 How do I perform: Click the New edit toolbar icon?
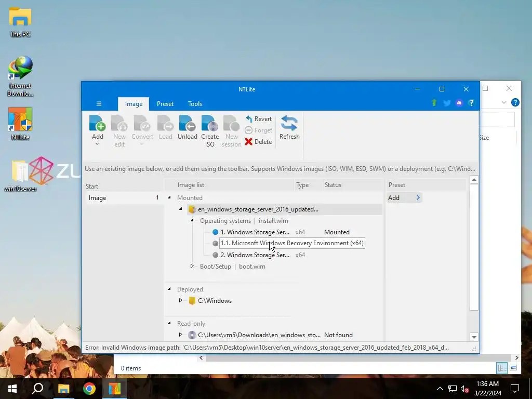119,123
